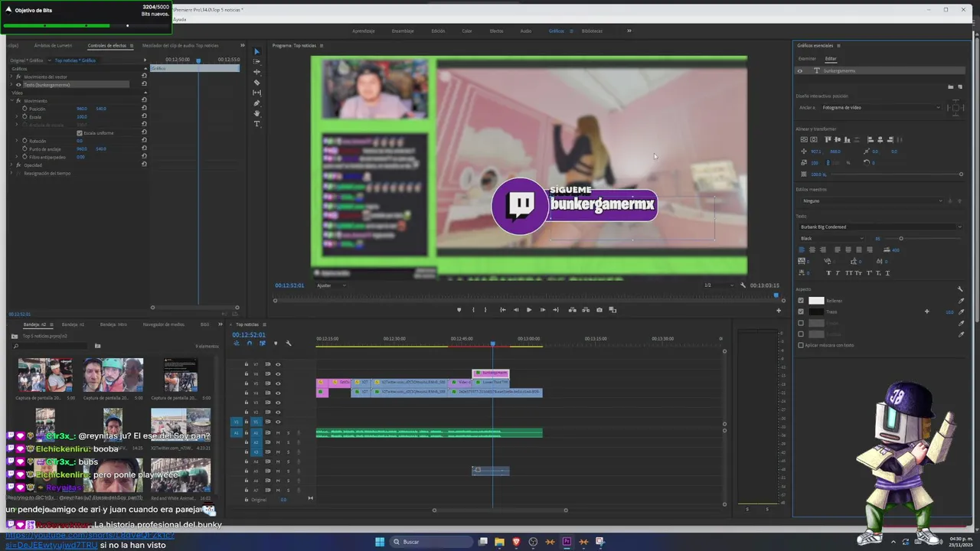Image resolution: width=980 pixels, height=551 pixels.
Task: Add a marker in the timeline header
Action: click(x=276, y=343)
